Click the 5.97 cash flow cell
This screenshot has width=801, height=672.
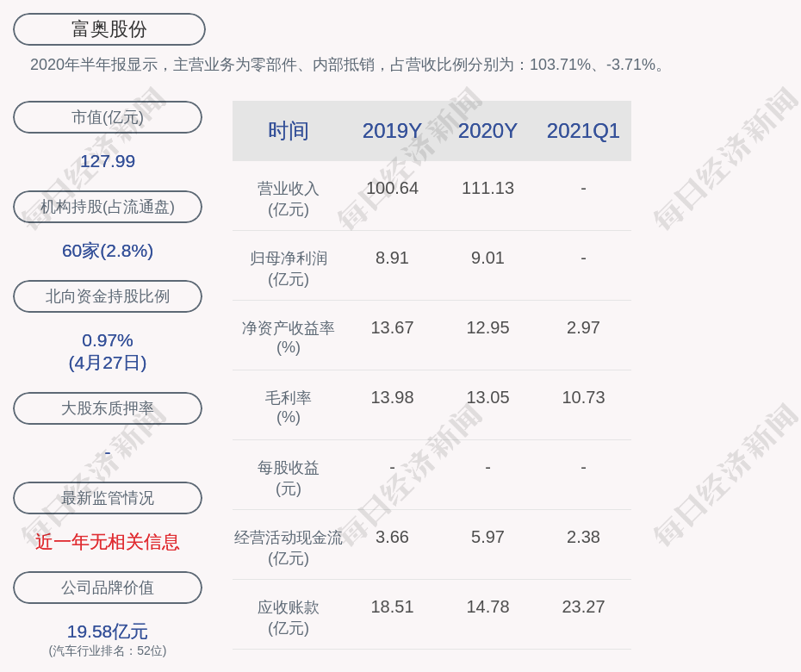(x=487, y=537)
